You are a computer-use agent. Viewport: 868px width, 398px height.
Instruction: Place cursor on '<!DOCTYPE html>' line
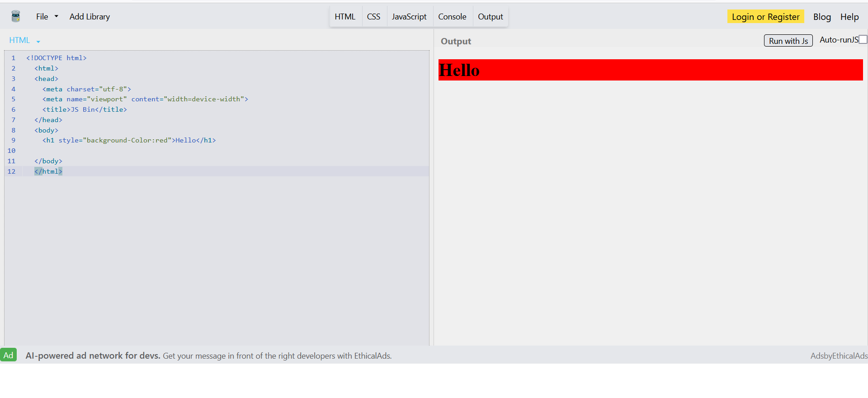coord(57,58)
